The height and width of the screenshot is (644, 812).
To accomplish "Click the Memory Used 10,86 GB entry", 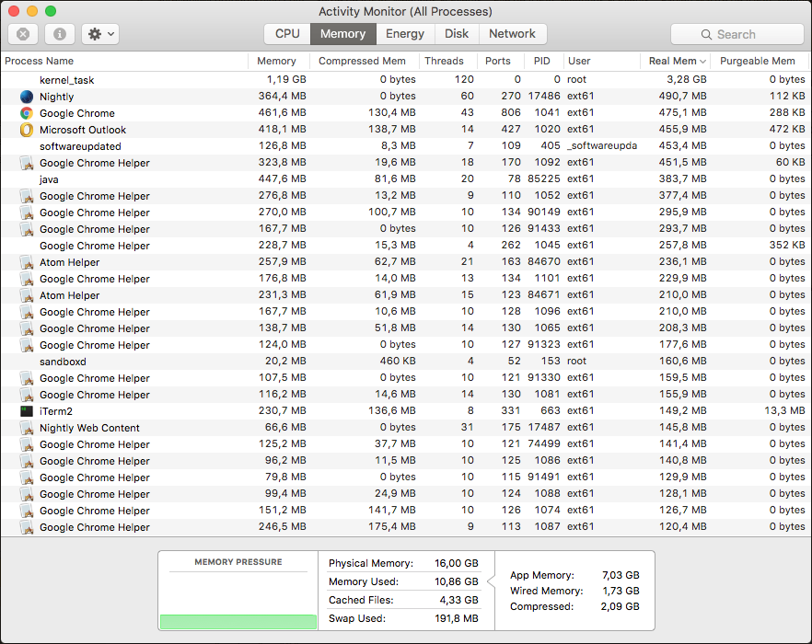I will click(403, 581).
